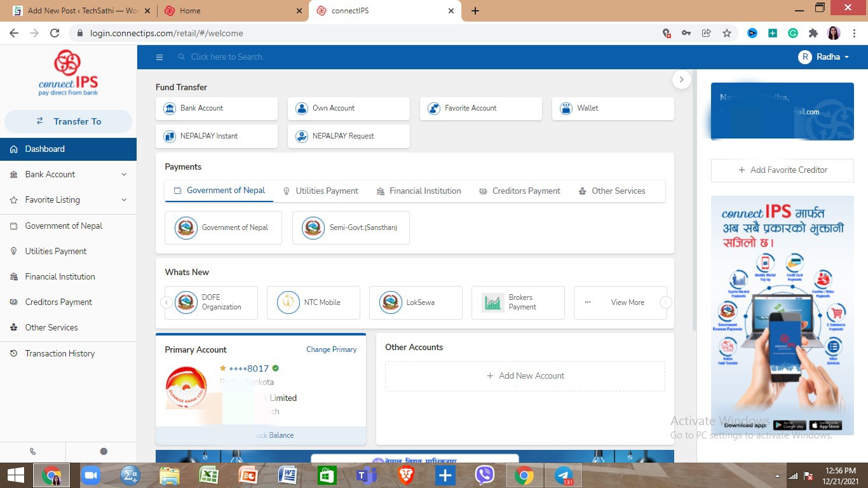Open Viber from the Windows taskbar
The height and width of the screenshot is (488, 868).
[x=485, y=475]
